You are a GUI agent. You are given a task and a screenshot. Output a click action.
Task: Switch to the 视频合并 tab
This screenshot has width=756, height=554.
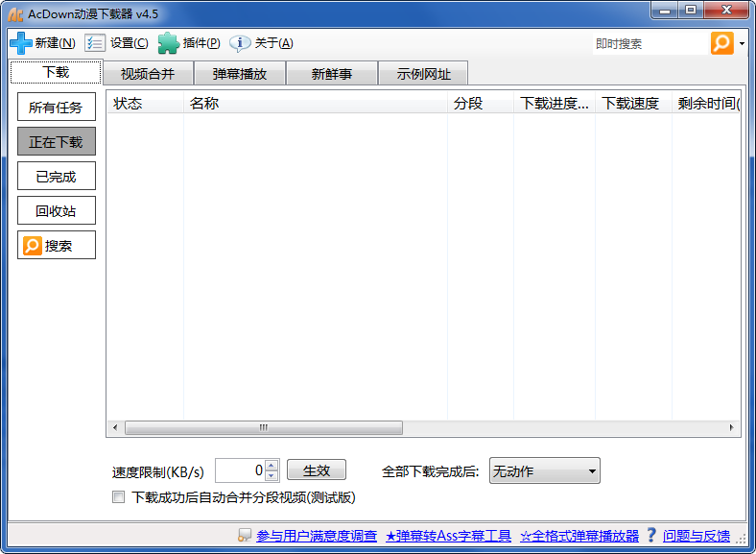pyautogui.click(x=148, y=74)
